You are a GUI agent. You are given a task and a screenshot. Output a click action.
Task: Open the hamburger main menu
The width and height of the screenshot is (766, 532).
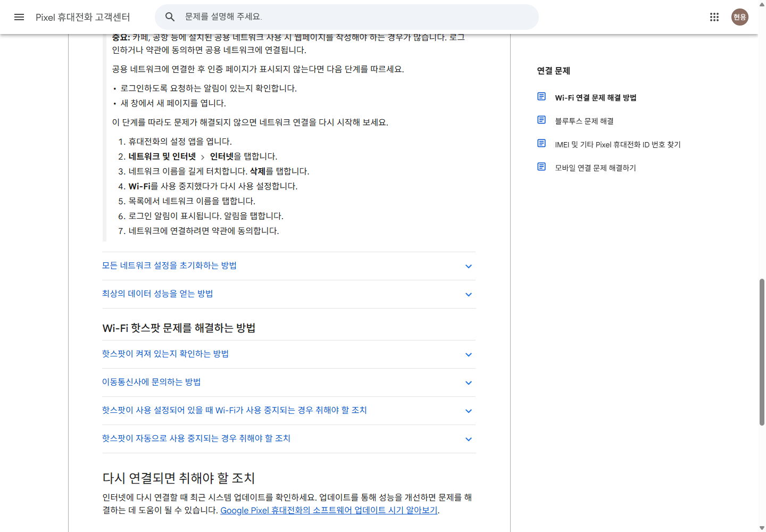(19, 17)
